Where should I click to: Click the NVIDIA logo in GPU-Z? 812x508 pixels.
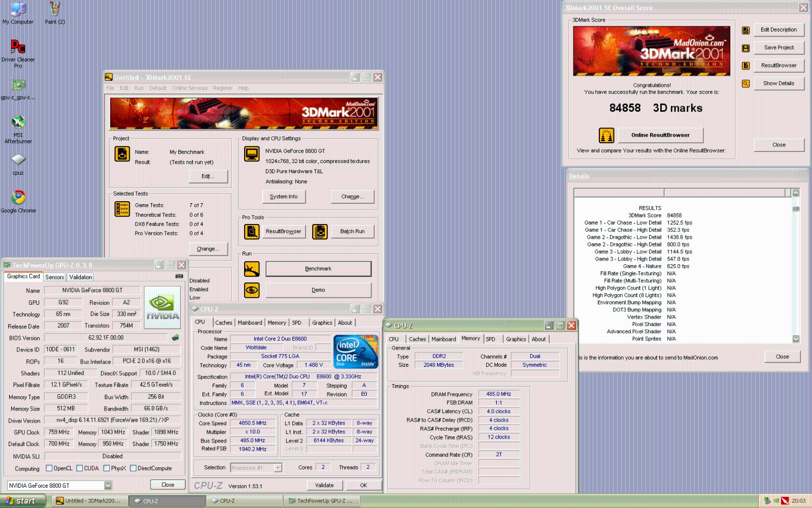coord(162,307)
